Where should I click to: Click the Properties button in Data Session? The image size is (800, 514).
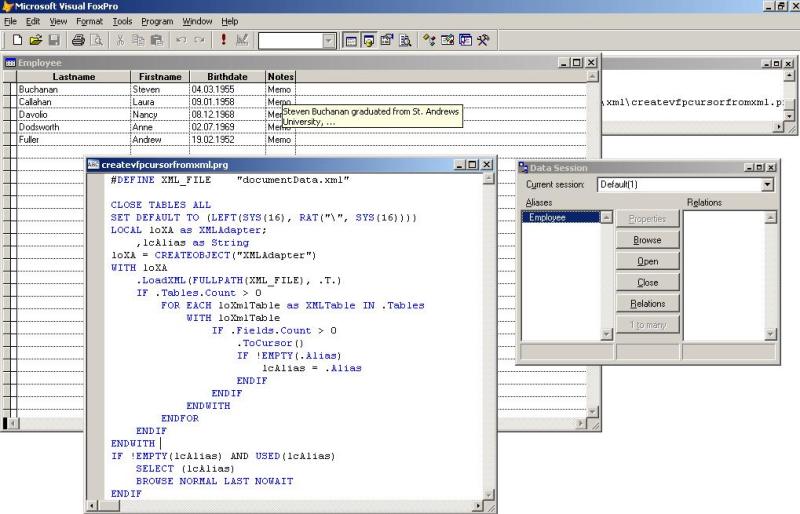point(647,218)
